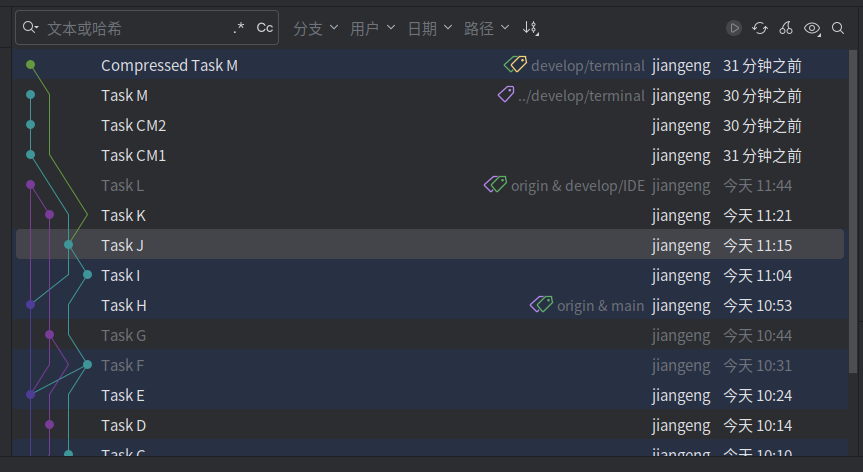863x472 pixels.
Task: Click the develop/terminal branch tag icon
Action: coord(515,64)
